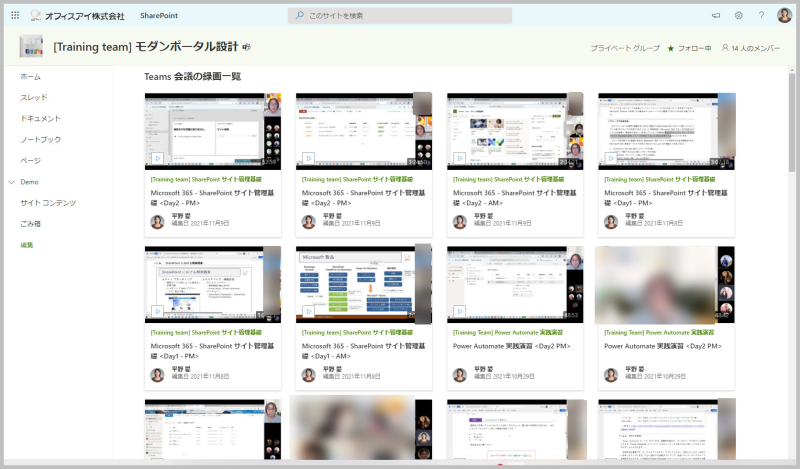
Task: Open the blurred Power Automate Day2 PM thumbnail
Action: coord(665,284)
